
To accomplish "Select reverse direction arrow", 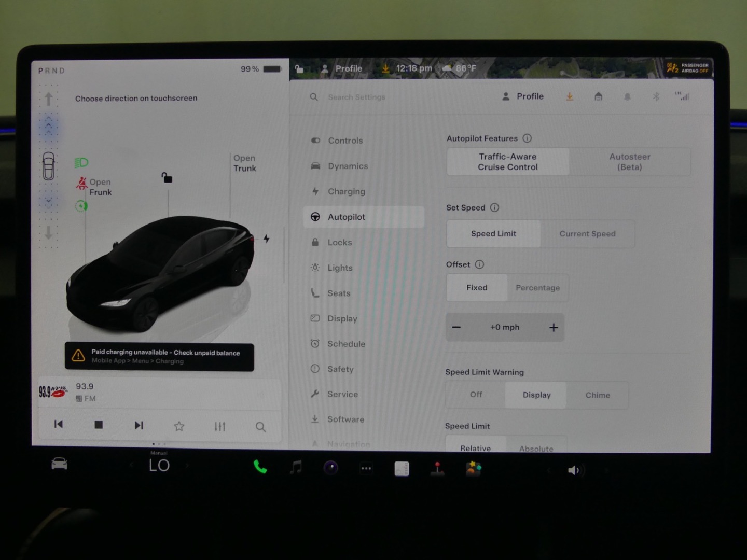I will [x=48, y=232].
